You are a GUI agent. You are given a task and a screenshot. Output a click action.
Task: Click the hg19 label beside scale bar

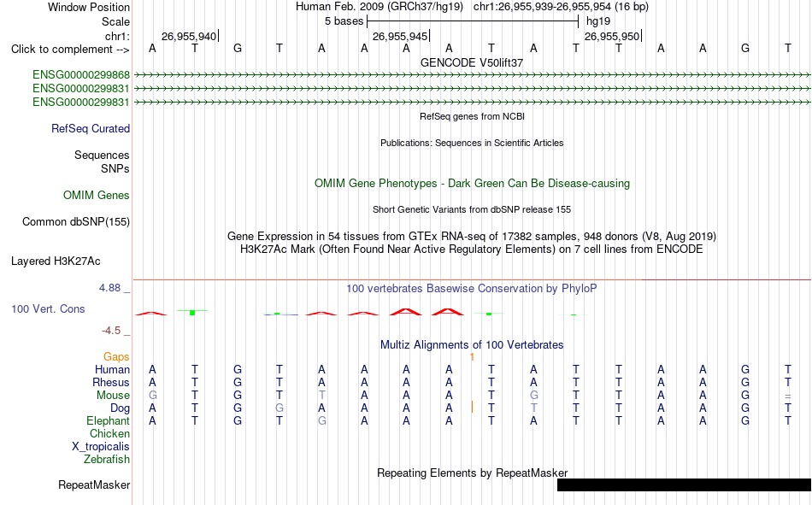(x=598, y=21)
